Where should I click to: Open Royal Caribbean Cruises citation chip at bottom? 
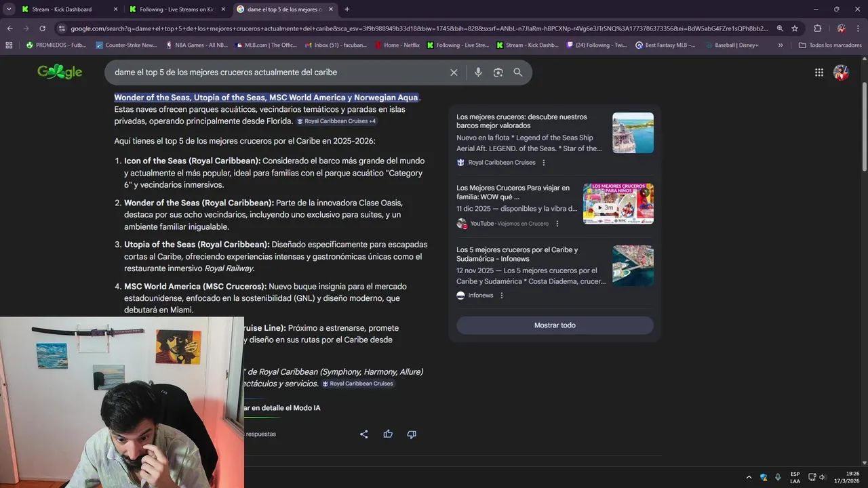(357, 384)
